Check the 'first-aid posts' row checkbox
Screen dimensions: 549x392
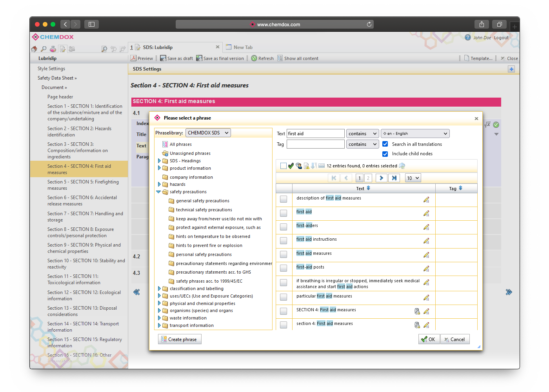(x=284, y=268)
